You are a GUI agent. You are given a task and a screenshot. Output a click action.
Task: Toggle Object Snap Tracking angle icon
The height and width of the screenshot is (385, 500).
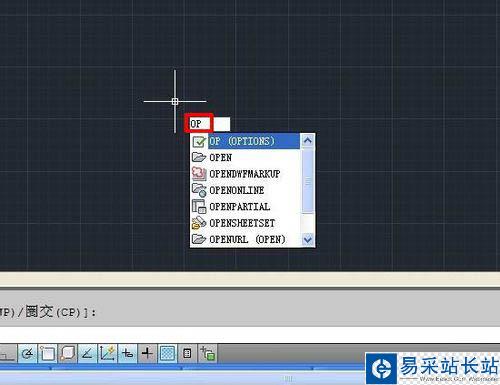87,353
